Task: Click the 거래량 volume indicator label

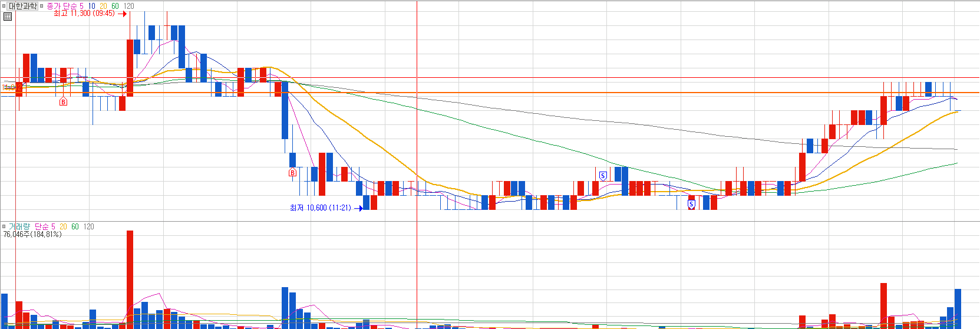Action: (19, 226)
